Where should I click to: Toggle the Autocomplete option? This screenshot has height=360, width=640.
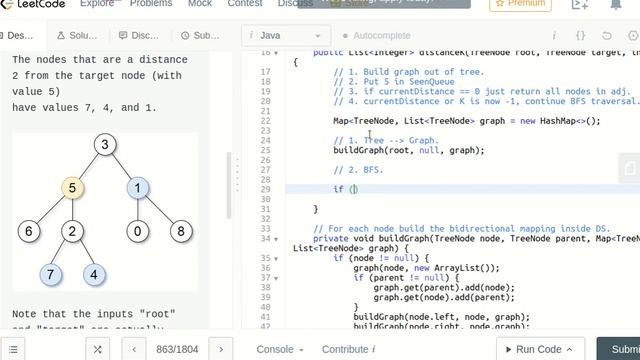click(x=376, y=36)
